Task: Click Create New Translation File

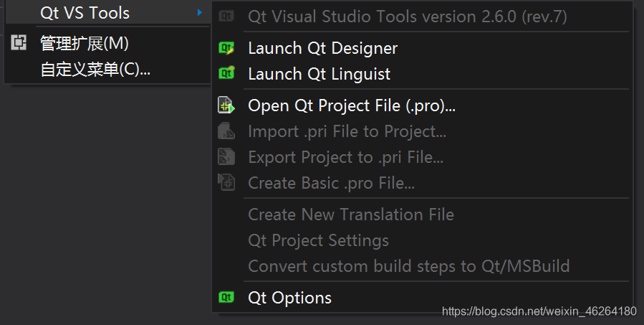Action: click(x=351, y=215)
